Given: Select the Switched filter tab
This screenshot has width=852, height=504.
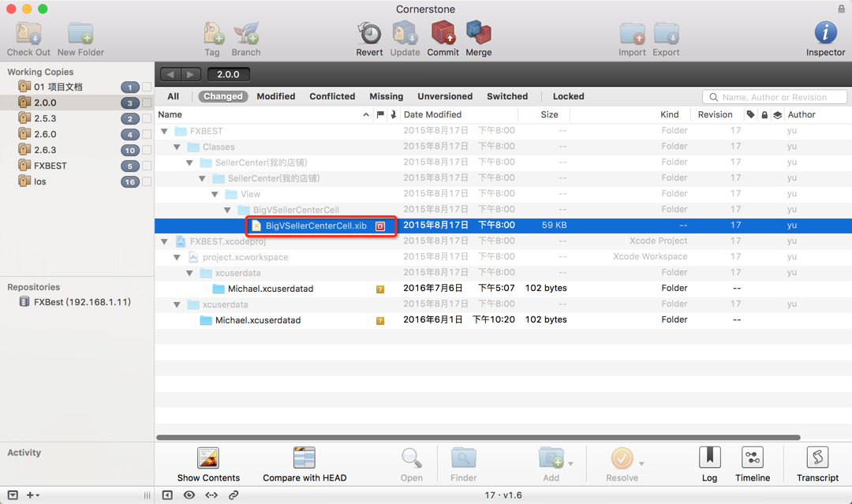Looking at the screenshot, I should click(x=507, y=96).
